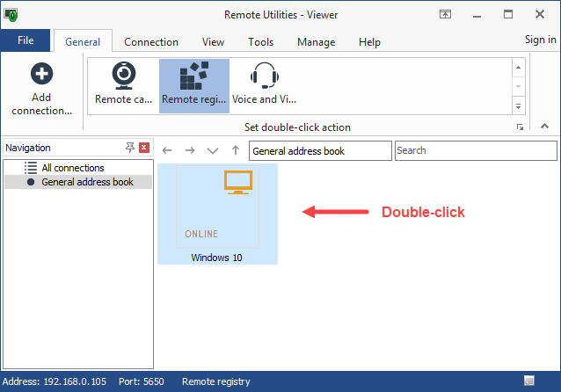561x392 pixels.
Task: Click the Port: 5650 status text
Action: [142, 381]
